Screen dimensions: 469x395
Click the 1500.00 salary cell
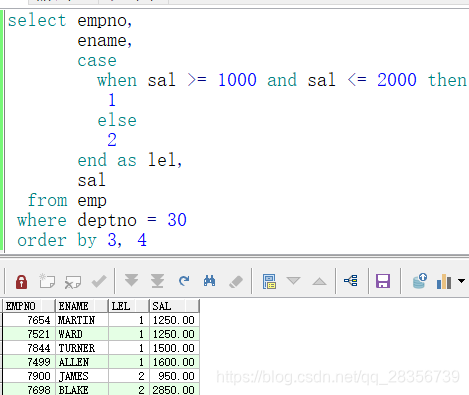pyautogui.click(x=174, y=348)
